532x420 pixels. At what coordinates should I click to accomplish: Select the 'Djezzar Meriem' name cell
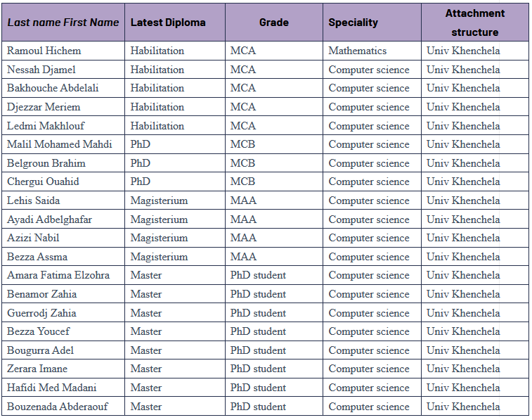click(44, 107)
